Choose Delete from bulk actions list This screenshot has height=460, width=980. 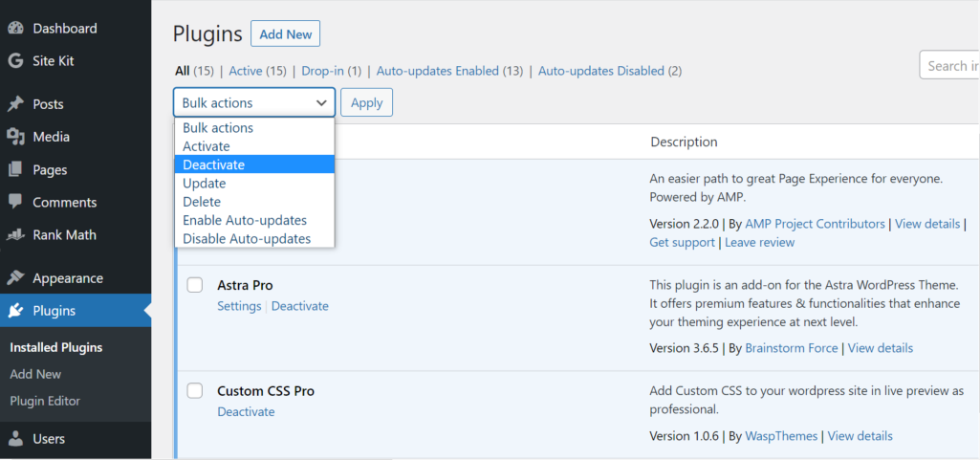click(x=254, y=202)
